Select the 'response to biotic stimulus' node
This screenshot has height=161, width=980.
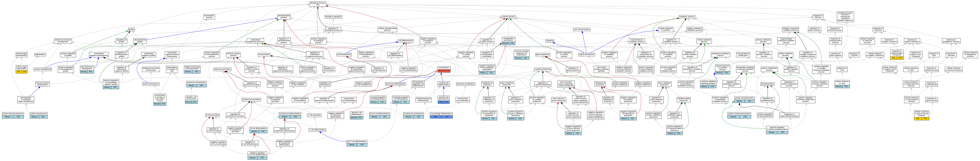[x=815, y=29]
